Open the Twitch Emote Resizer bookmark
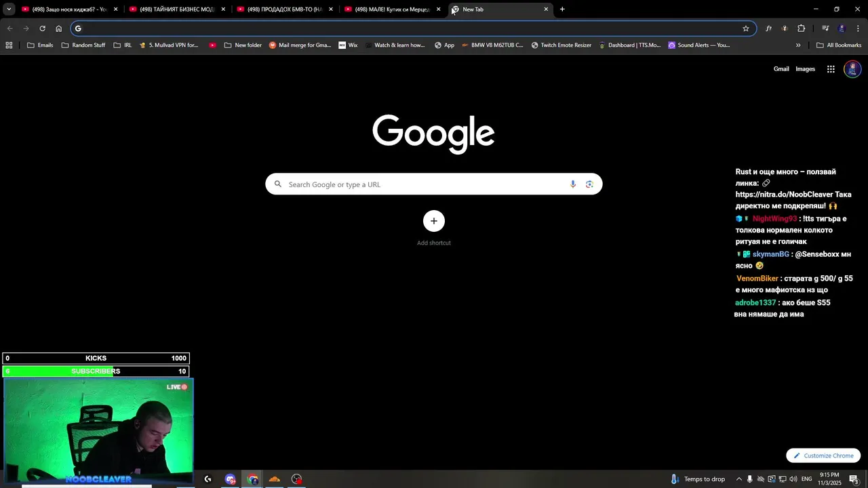The height and width of the screenshot is (488, 868). click(561, 45)
